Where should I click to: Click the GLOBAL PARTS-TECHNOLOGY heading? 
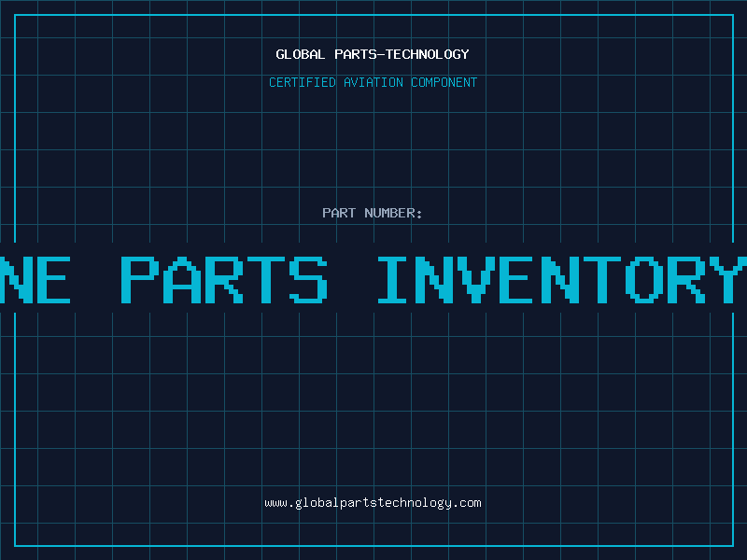pyautogui.click(x=373, y=54)
